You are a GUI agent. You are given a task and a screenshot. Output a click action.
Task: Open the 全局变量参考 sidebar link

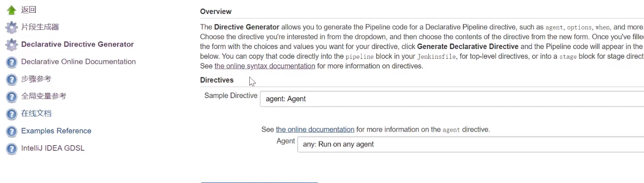44,96
